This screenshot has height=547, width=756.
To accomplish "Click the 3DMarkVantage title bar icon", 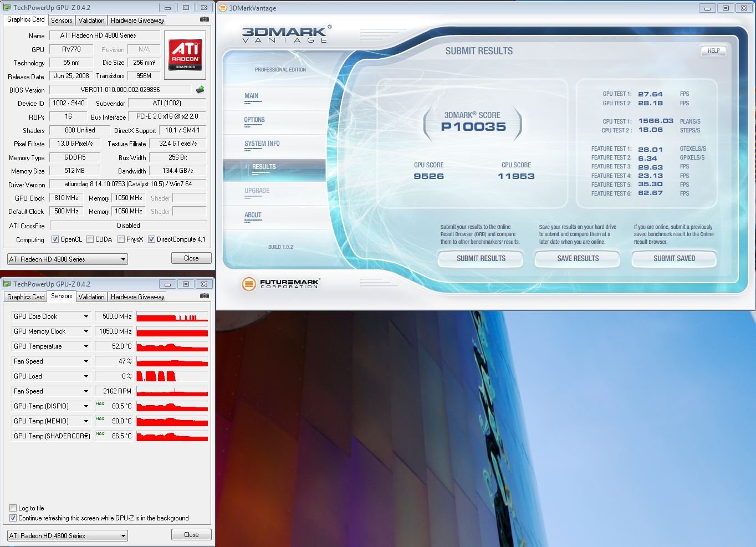I will pyautogui.click(x=223, y=8).
